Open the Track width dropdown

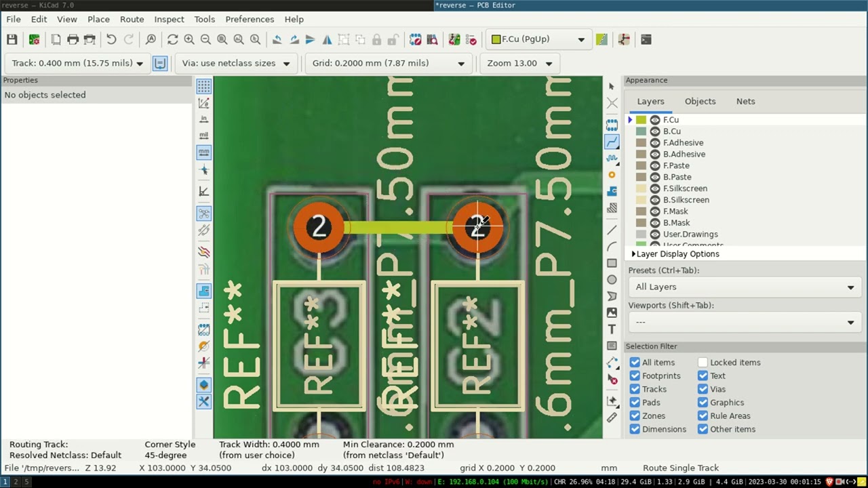coord(78,63)
